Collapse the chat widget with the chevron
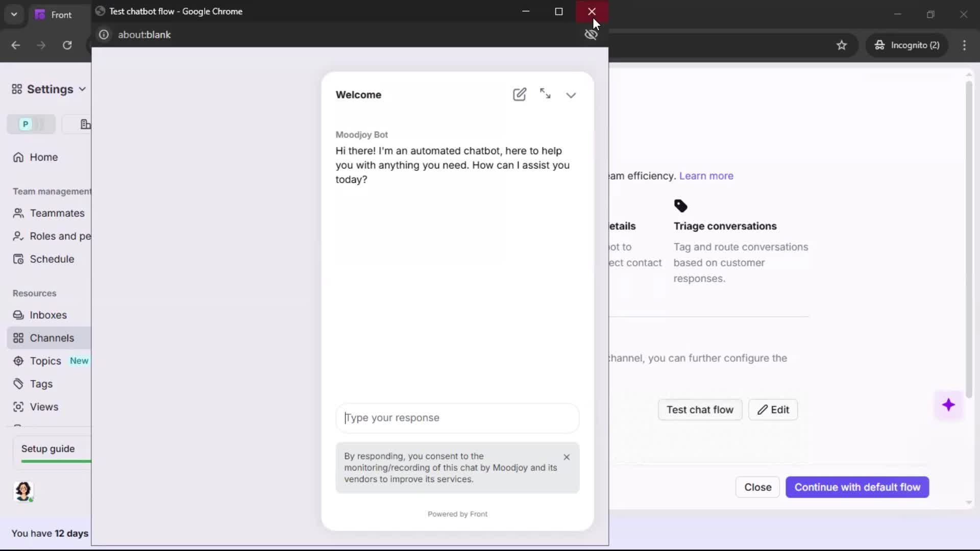 (572, 95)
